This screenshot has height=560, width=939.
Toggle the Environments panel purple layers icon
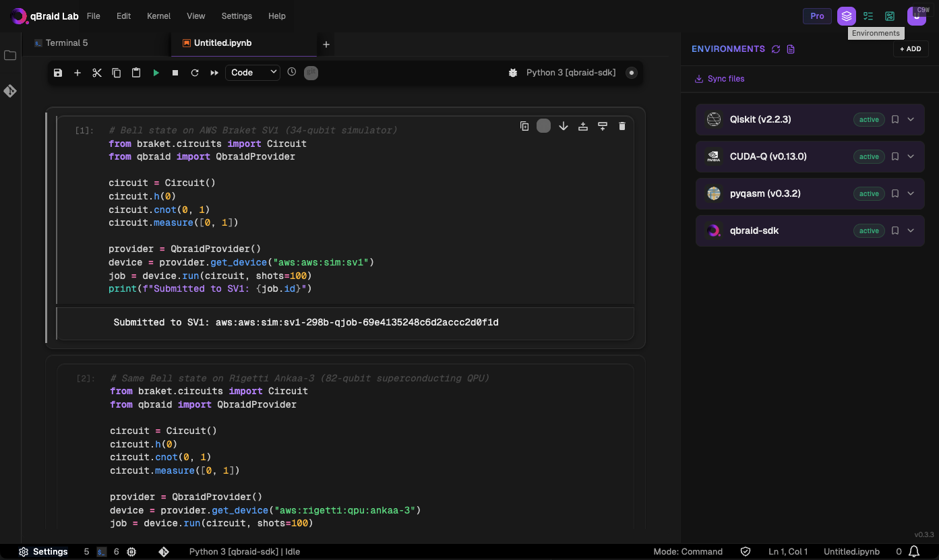[847, 16]
